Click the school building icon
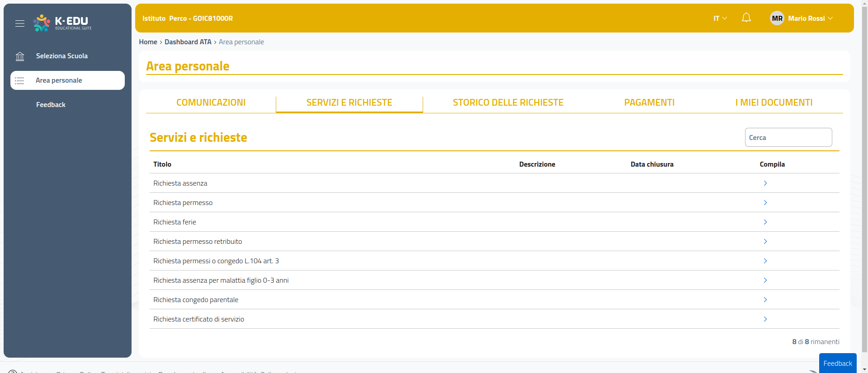The image size is (868, 373). 20,56
